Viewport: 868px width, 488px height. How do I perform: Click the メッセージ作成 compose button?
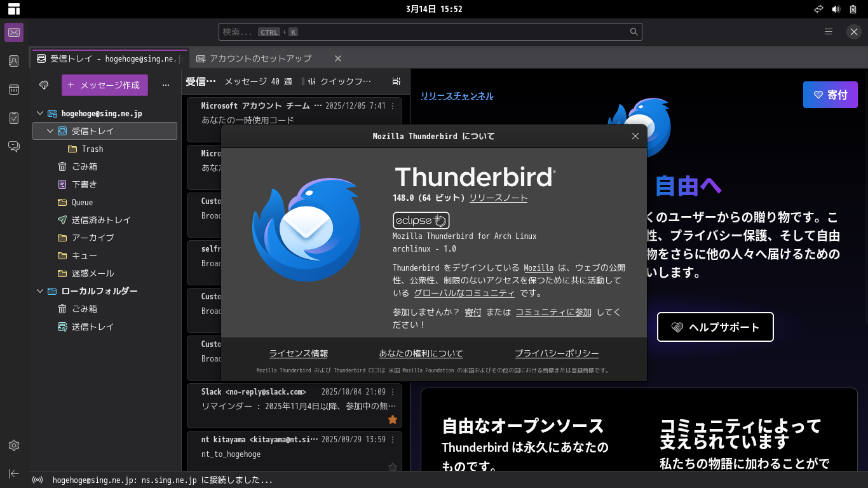105,85
